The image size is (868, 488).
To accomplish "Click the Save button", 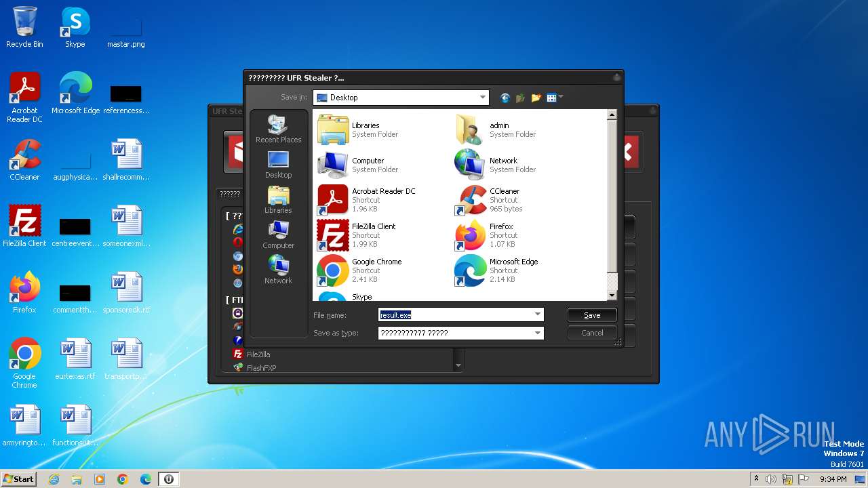I will coord(592,315).
